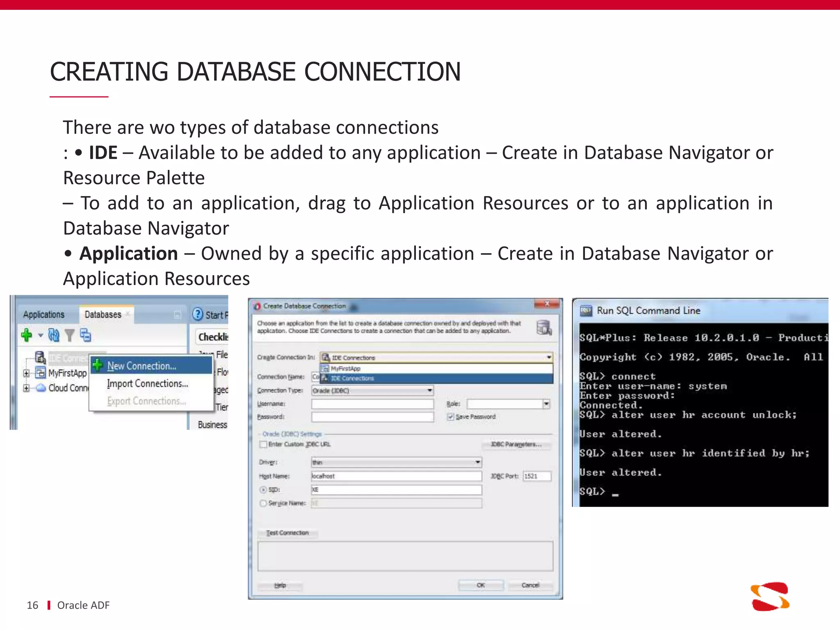840x630 pixels.
Task: Open the Create Connection In dropdown
Action: pyautogui.click(x=549, y=358)
